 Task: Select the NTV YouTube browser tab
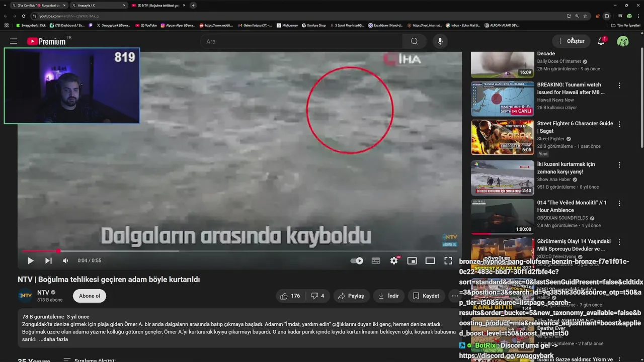click(158, 5)
